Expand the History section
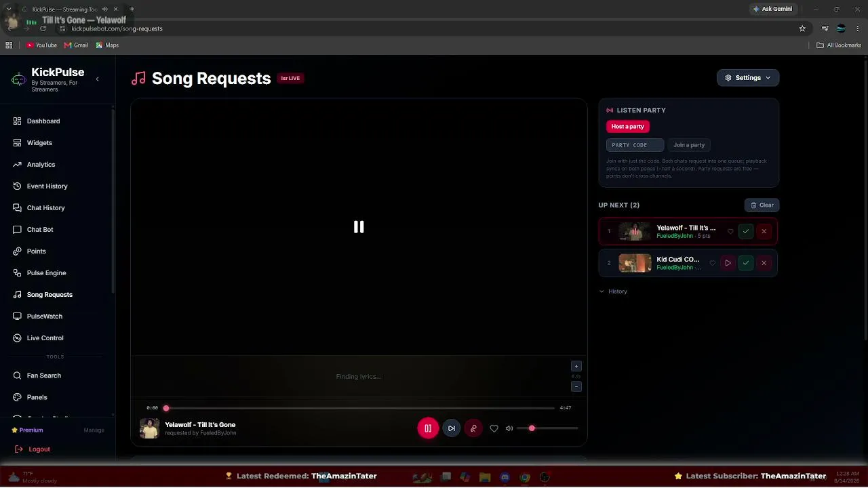This screenshot has height=488, width=868. point(614,291)
